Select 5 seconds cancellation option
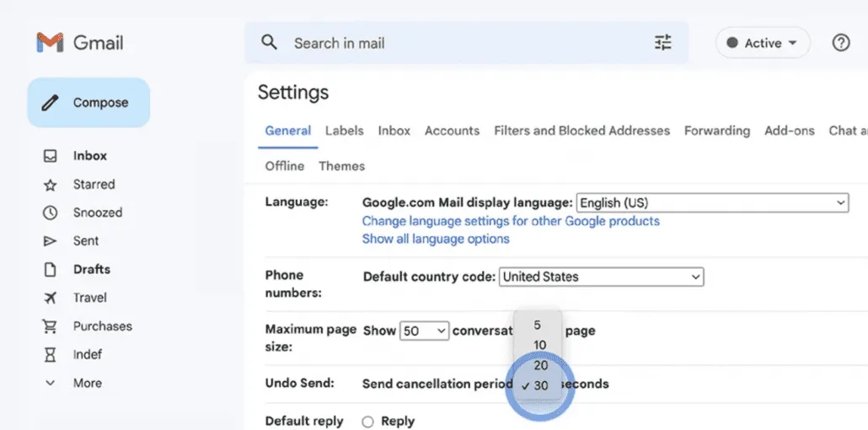 coord(538,325)
